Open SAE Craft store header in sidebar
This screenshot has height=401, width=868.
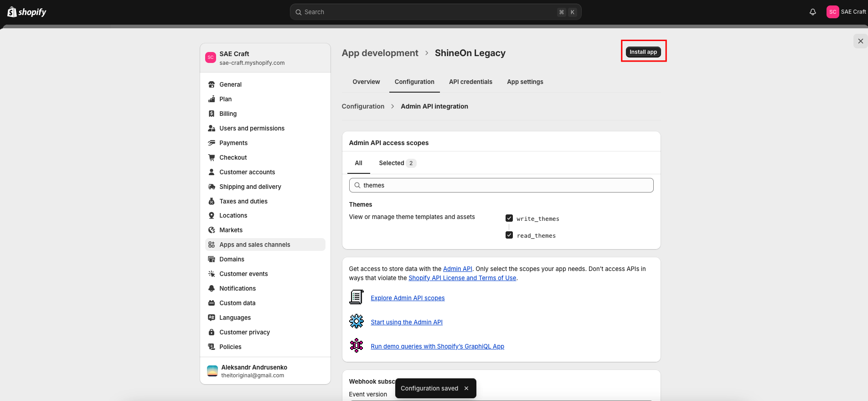(x=265, y=58)
